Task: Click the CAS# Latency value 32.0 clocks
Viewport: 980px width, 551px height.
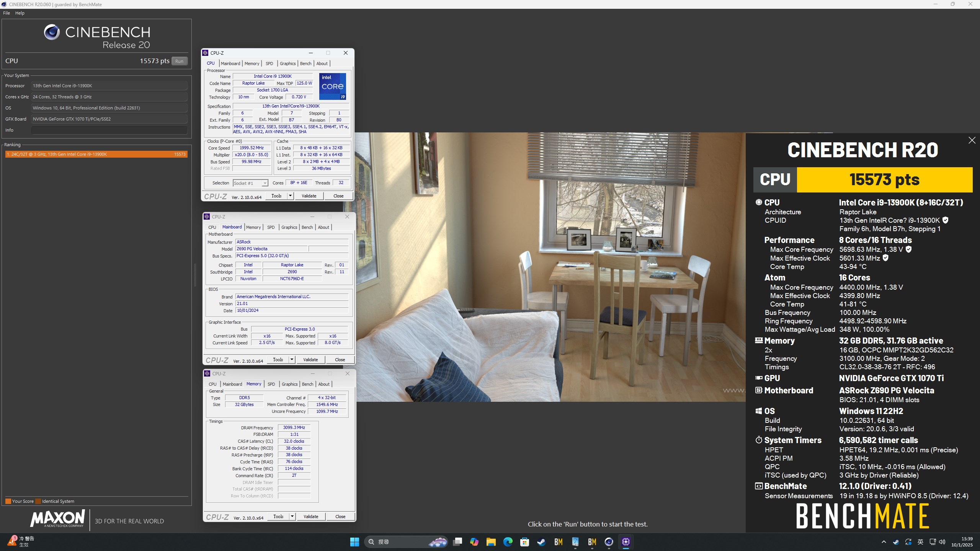Action: pos(294,441)
